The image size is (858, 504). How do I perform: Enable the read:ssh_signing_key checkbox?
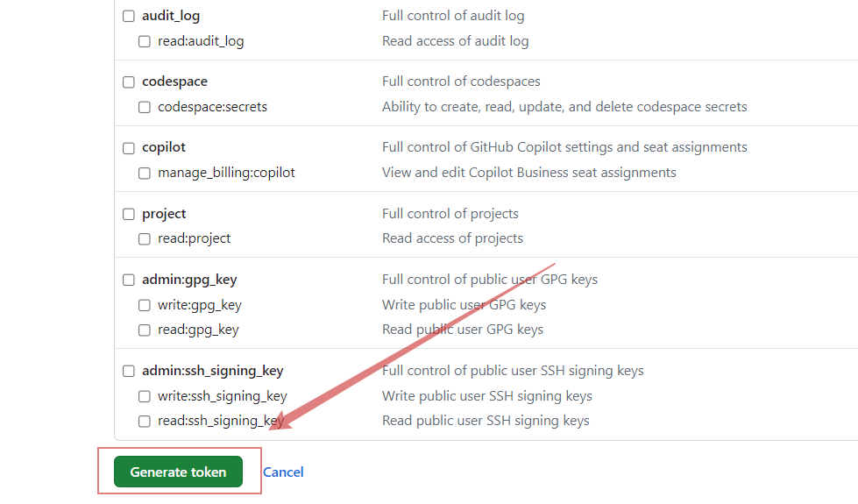click(145, 422)
